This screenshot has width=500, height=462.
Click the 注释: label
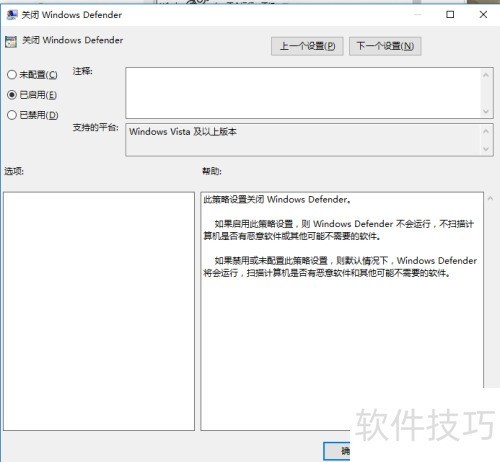(82, 71)
